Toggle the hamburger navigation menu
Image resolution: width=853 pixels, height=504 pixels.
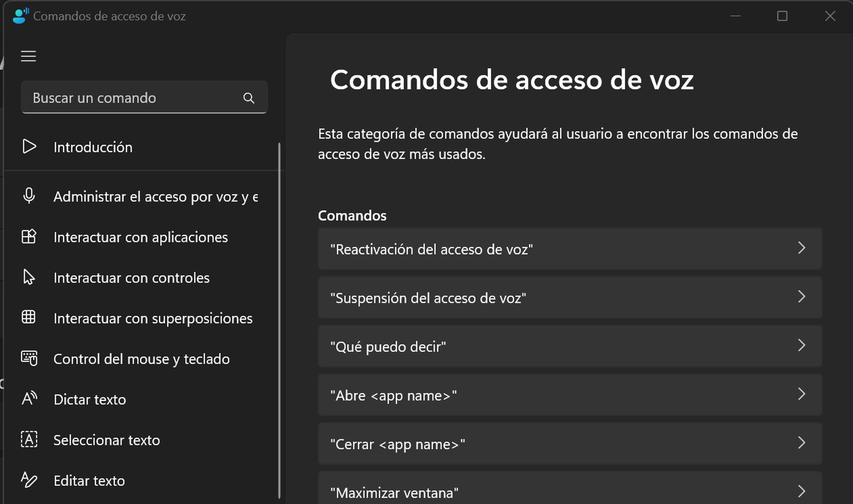point(28,56)
